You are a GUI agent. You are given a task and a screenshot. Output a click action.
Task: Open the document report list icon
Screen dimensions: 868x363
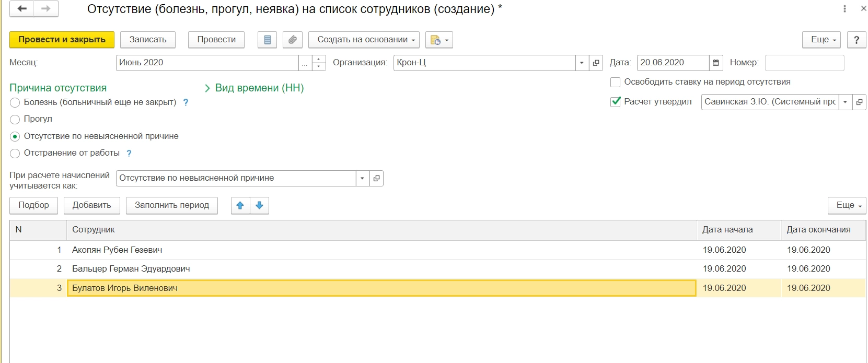[x=268, y=40]
